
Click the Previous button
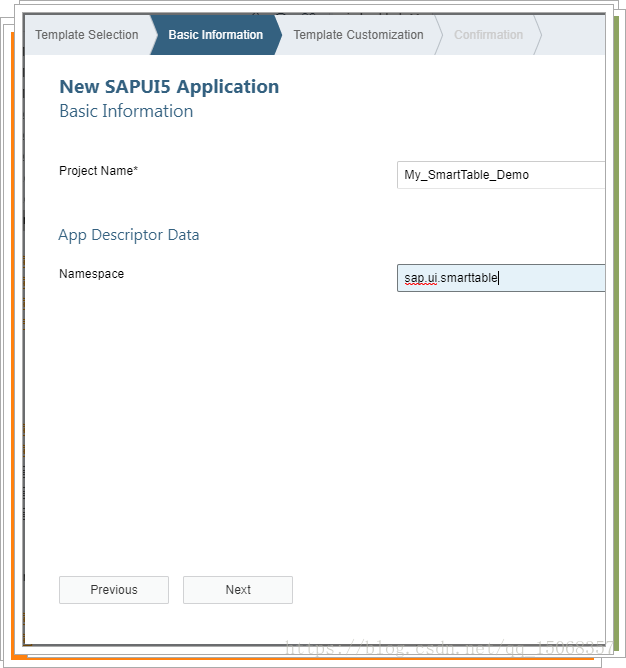[114, 590]
